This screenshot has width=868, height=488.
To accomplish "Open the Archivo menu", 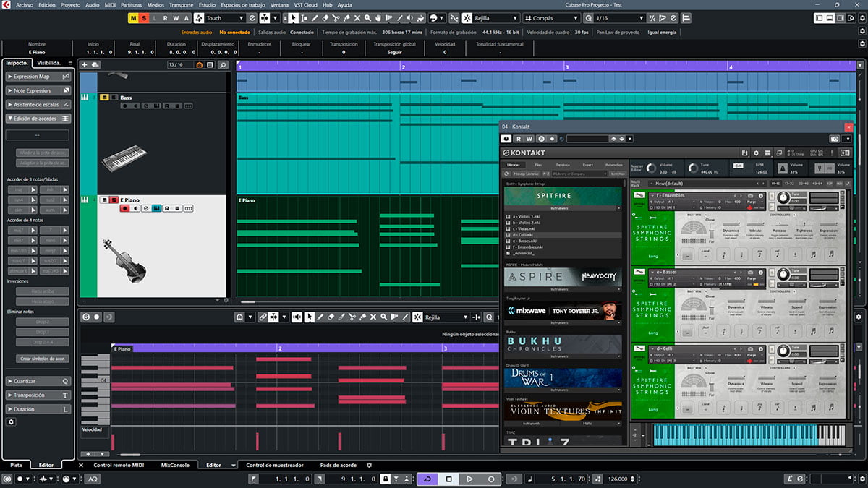I will tap(24, 4).
